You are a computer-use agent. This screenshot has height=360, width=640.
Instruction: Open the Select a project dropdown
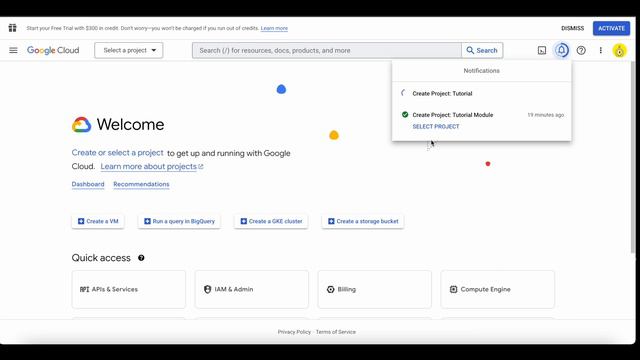point(129,50)
